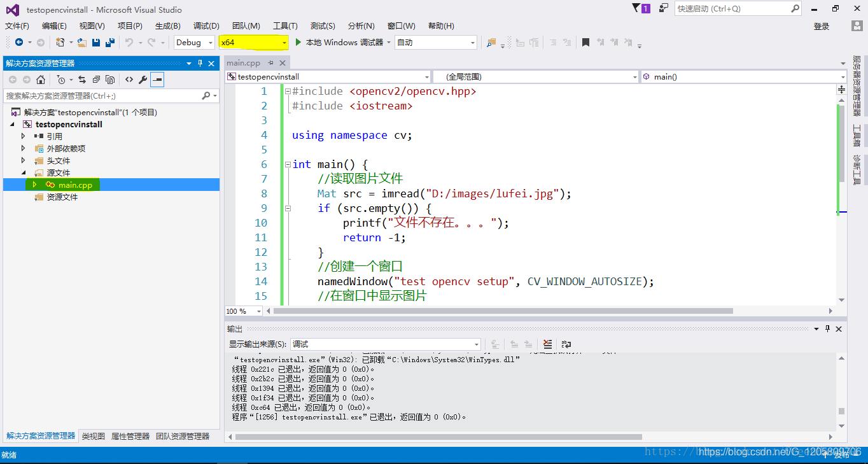Start debugging with the green play icon
The width and height of the screenshot is (868, 464).
tap(298, 42)
